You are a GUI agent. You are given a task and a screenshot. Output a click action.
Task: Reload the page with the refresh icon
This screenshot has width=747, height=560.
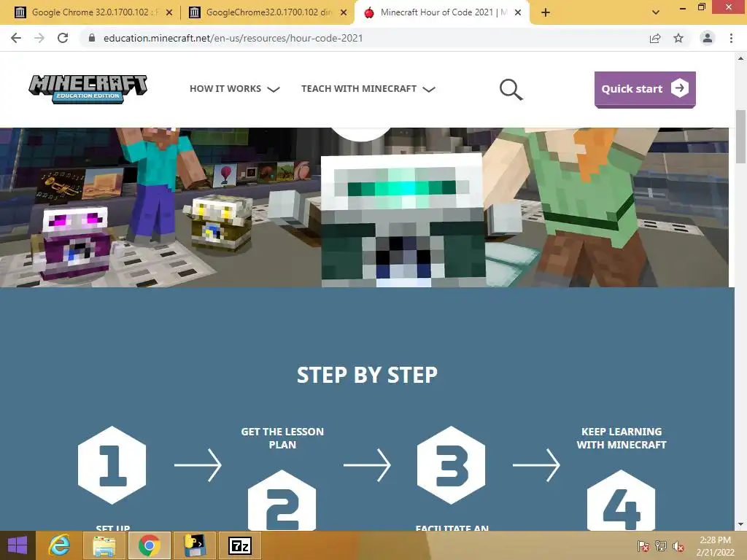click(x=63, y=38)
